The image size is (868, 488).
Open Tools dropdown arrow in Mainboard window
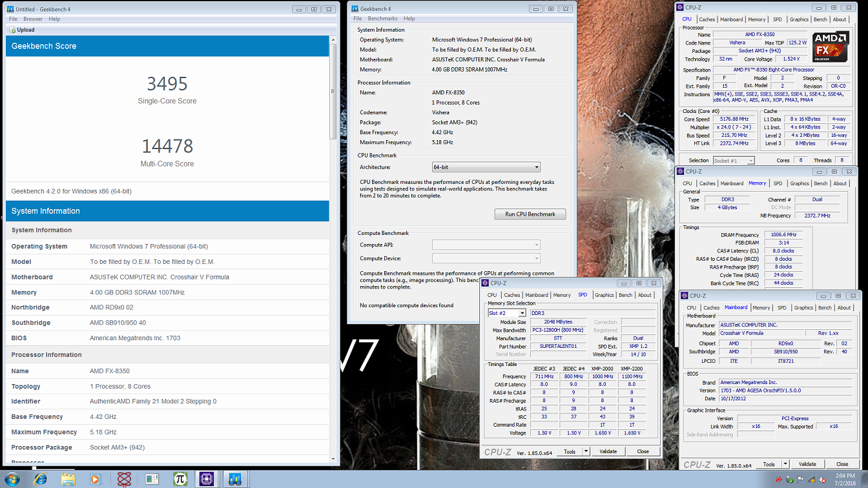[x=785, y=464]
